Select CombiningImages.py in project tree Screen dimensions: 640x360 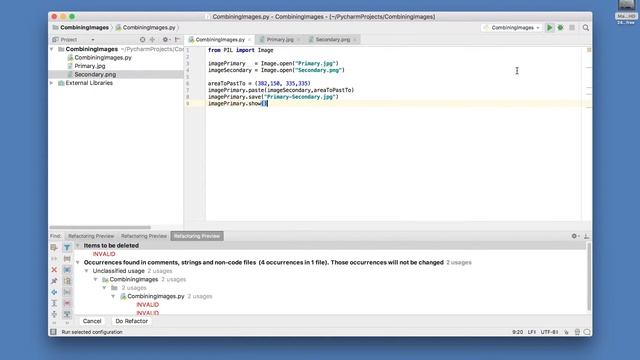(x=103, y=58)
